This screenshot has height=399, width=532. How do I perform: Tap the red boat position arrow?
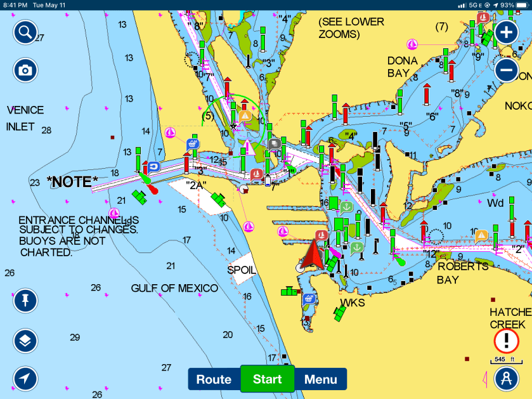click(312, 256)
